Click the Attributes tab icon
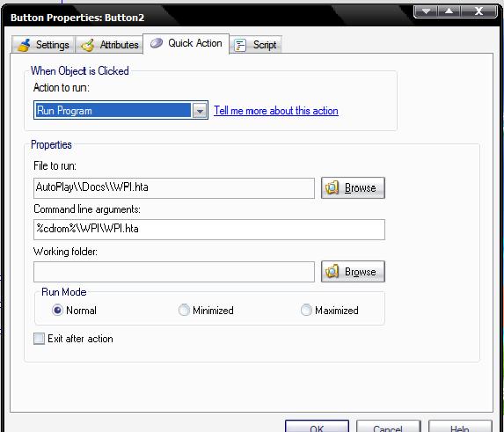The image size is (504, 432). tap(88, 45)
